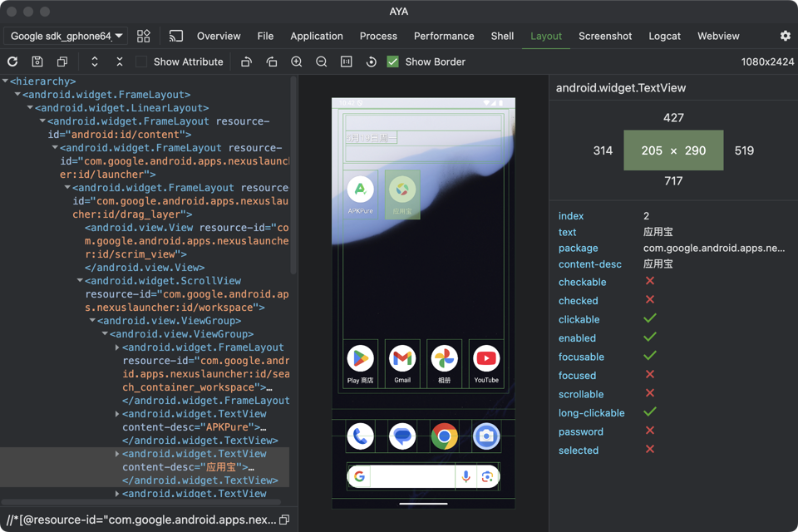Click the microphone icon in search bar
Viewport: 798px width, 532px height.
click(x=465, y=476)
